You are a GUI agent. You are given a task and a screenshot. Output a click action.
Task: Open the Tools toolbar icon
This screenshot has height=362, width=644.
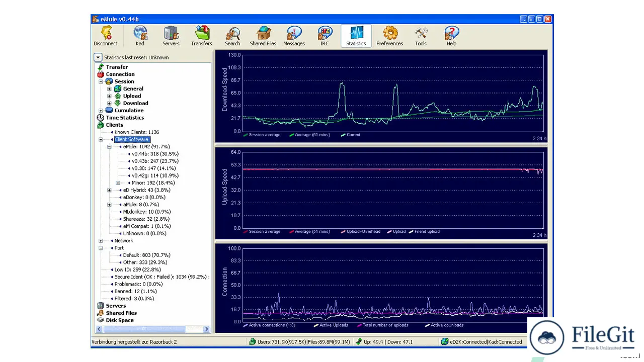point(421,36)
